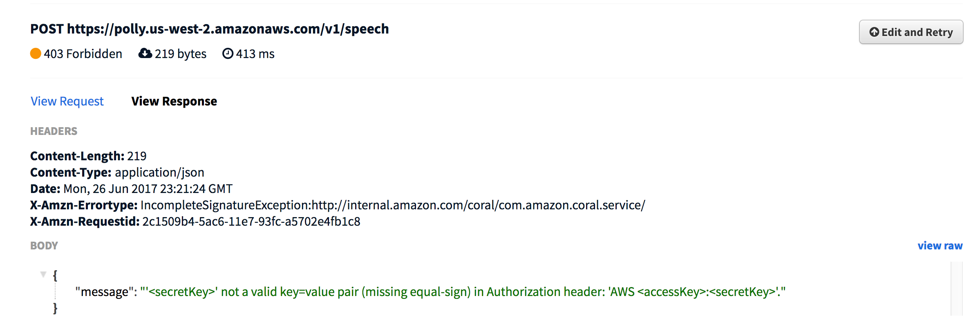Click the opening brace of JSON body
The image size is (980, 332).
pos(55,275)
